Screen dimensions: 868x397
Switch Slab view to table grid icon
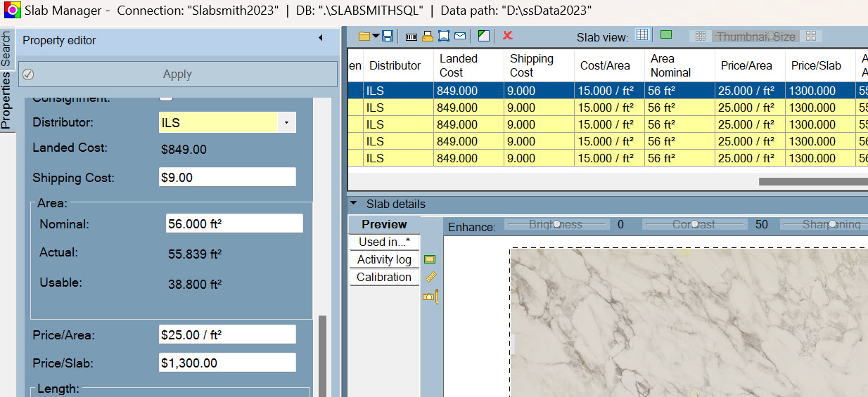pos(642,35)
